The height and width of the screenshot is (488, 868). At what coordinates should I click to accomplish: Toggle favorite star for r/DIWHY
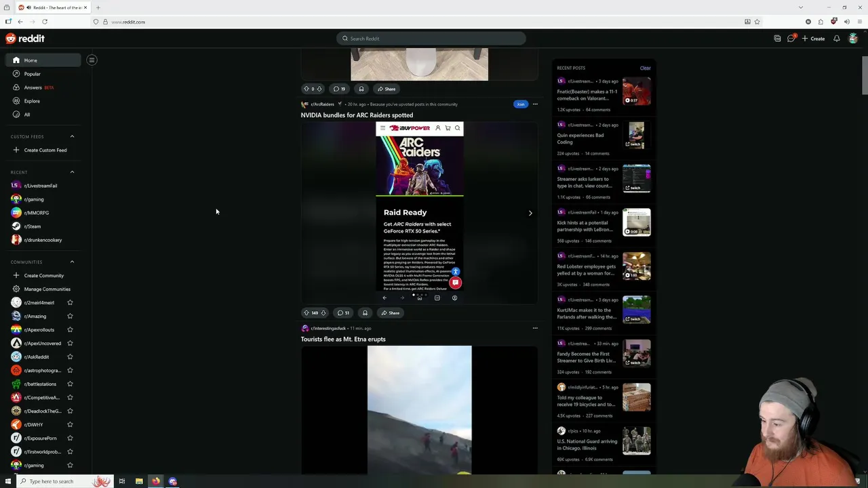70,425
